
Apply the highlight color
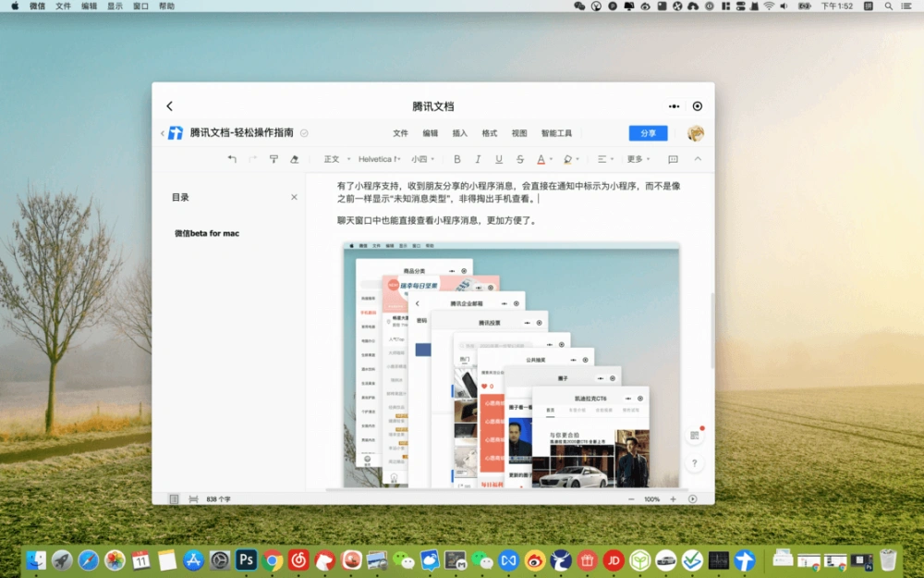(x=567, y=159)
